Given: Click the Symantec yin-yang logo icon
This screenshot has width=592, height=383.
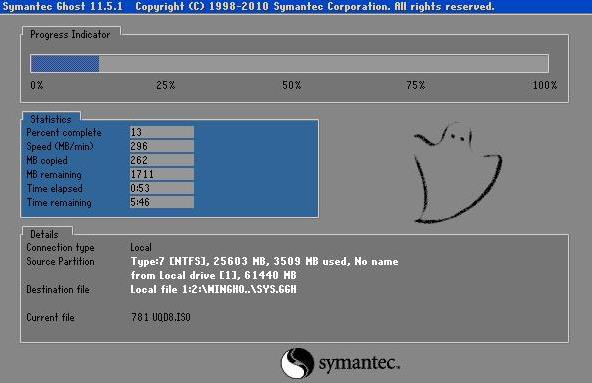Looking at the screenshot, I should pyautogui.click(x=298, y=363).
